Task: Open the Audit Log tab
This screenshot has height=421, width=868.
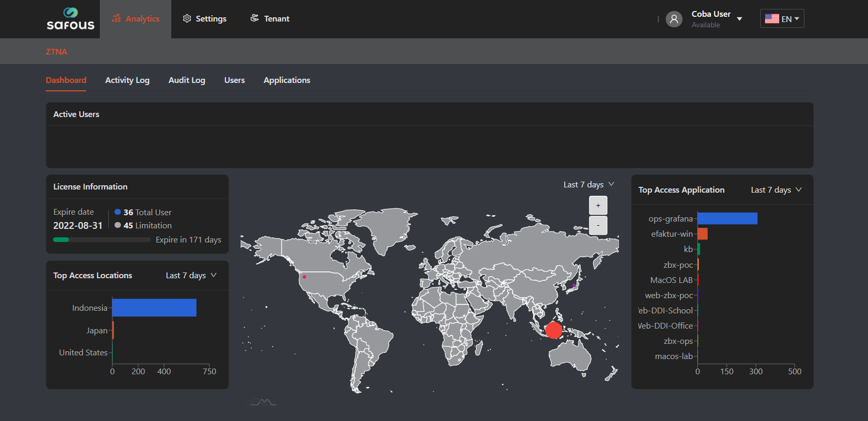Action: (187, 80)
